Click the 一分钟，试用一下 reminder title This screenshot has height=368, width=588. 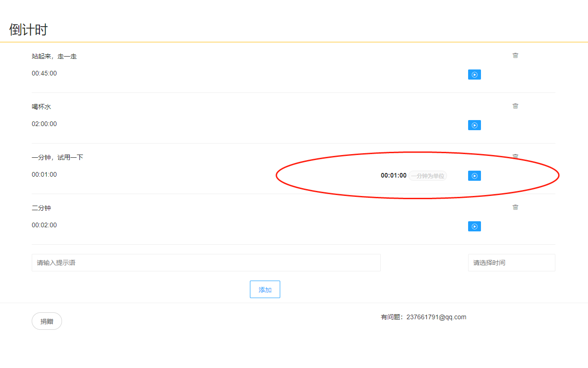click(x=57, y=157)
